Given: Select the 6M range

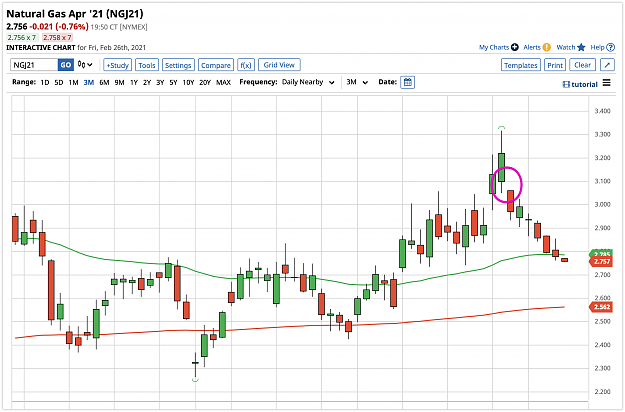Looking at the screenshot, I should [x=104, y=82].
